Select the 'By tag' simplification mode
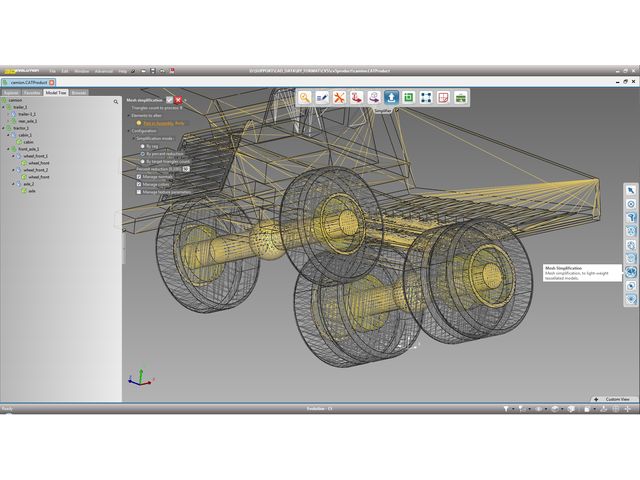Image resolution: width=640 pixels, height=480 pixels. [143, 145]
